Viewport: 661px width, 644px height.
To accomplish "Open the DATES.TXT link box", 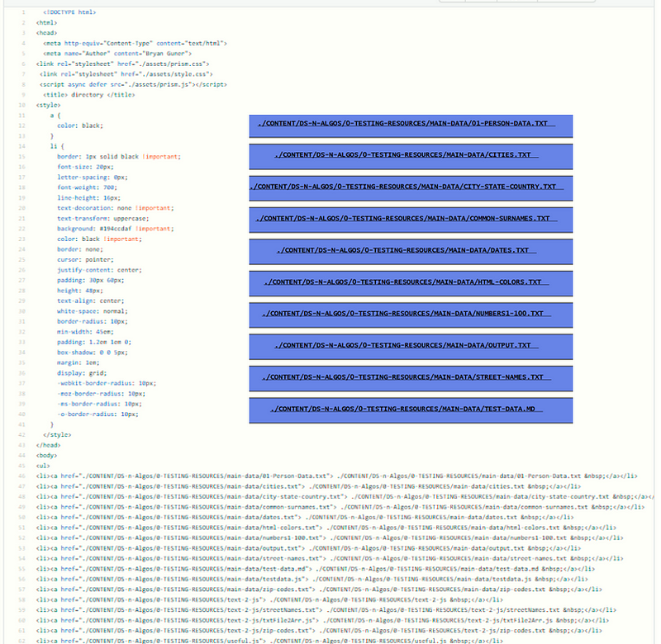I will (411, 252).
